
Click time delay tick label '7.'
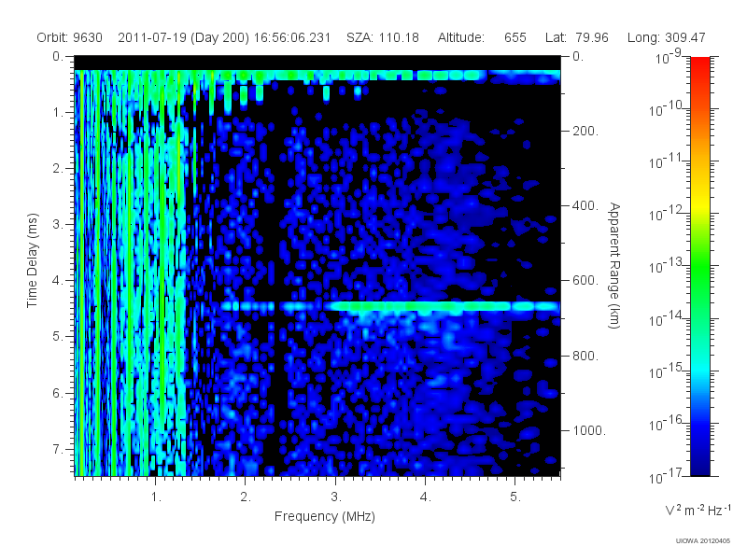[58, 449]
